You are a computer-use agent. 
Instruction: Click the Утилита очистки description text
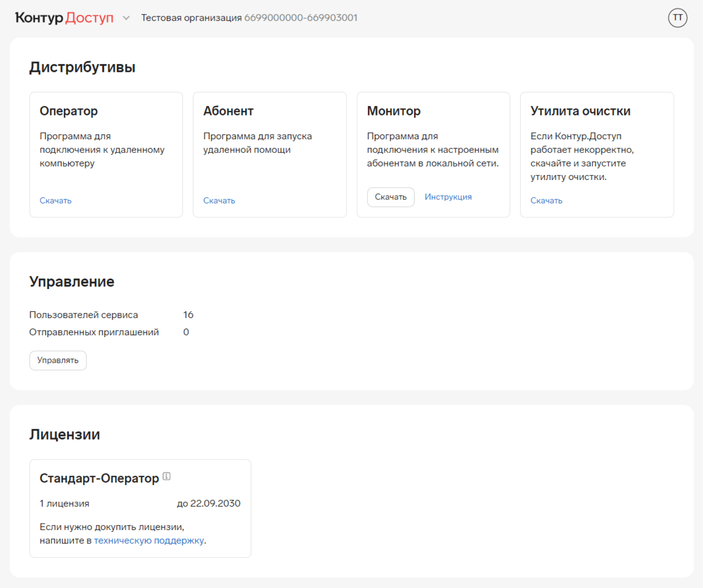[582, 156]
